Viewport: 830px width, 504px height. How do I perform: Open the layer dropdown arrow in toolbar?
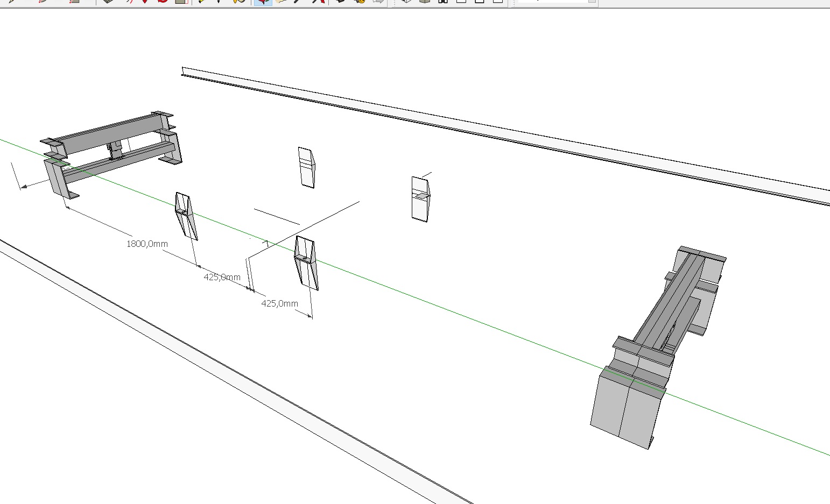click(x=592, y=2)
